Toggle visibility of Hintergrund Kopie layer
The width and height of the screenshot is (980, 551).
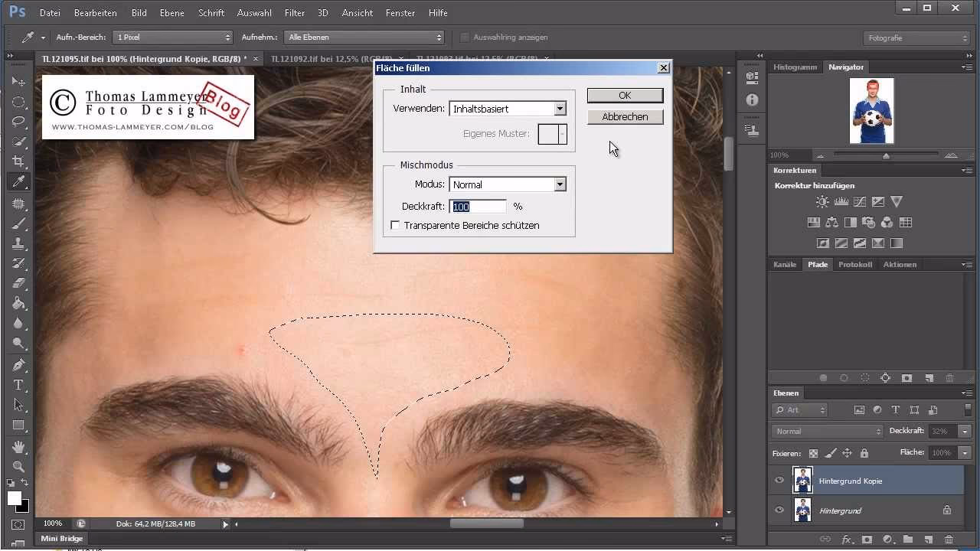tap(779, 481)
